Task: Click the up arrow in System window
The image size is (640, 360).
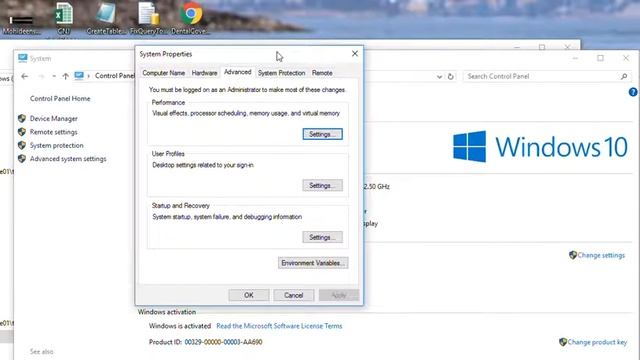Action: tap(65, 76)
